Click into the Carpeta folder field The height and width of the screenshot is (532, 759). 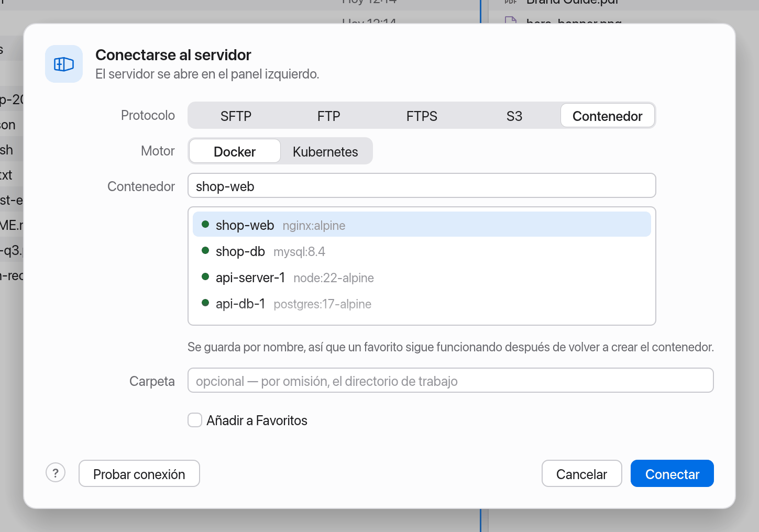[x=450, y=381]
